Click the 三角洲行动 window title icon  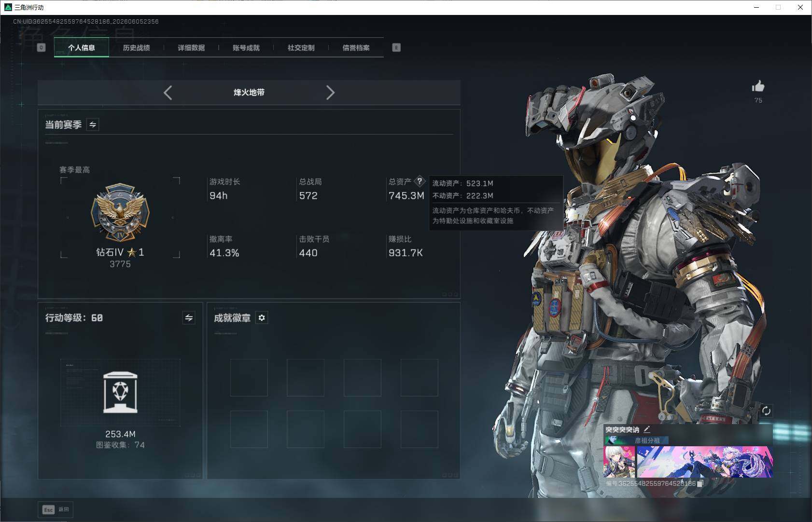(x=8, y=7)
